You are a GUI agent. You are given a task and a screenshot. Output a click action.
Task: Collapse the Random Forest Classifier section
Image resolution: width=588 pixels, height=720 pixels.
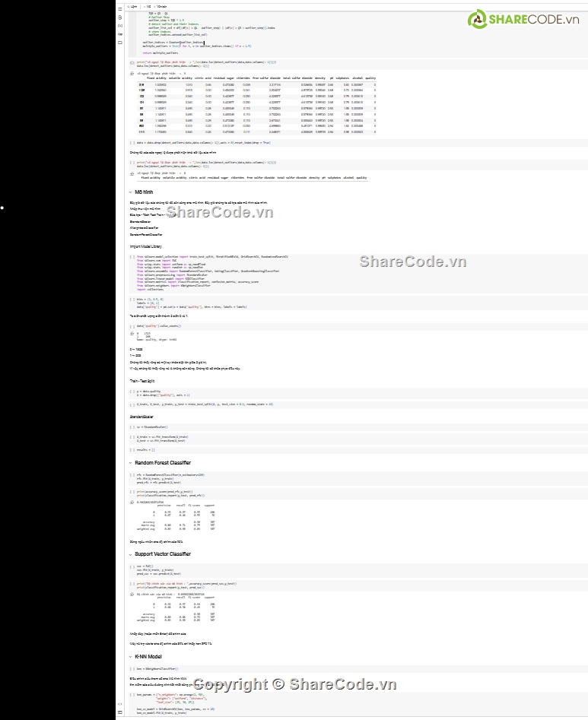pyautogui.click(x=129, y=462)
